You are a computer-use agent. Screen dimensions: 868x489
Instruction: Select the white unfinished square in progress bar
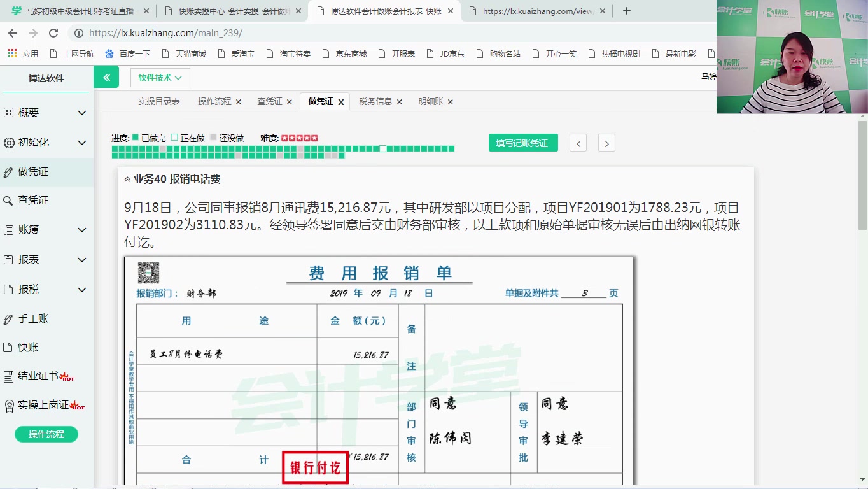[382, 148]
